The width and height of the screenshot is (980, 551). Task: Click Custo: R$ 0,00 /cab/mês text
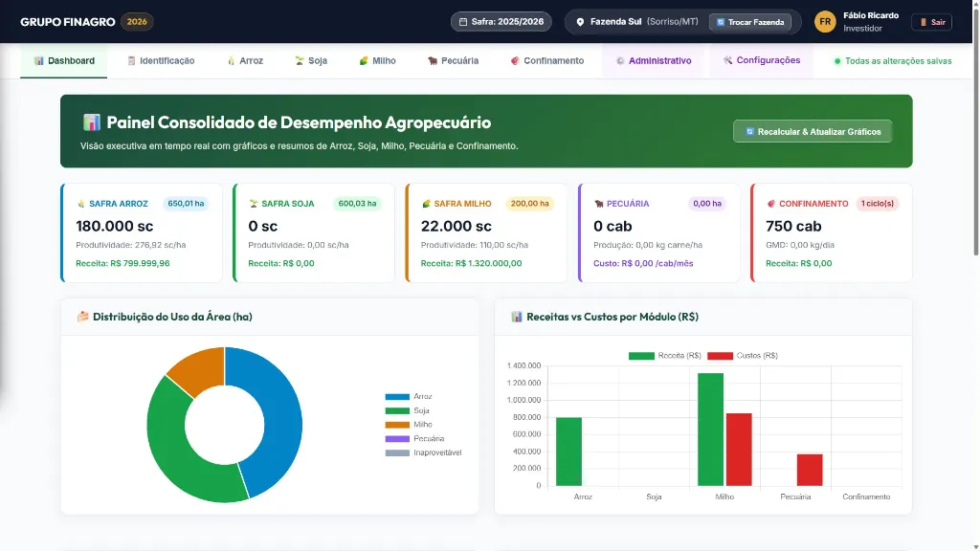[643, 264]
